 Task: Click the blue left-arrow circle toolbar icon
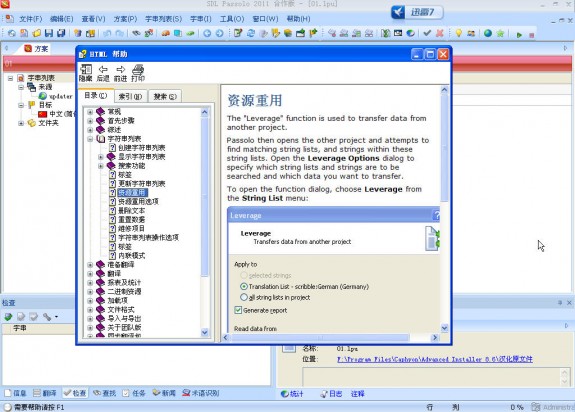click(x=207, y=33)
